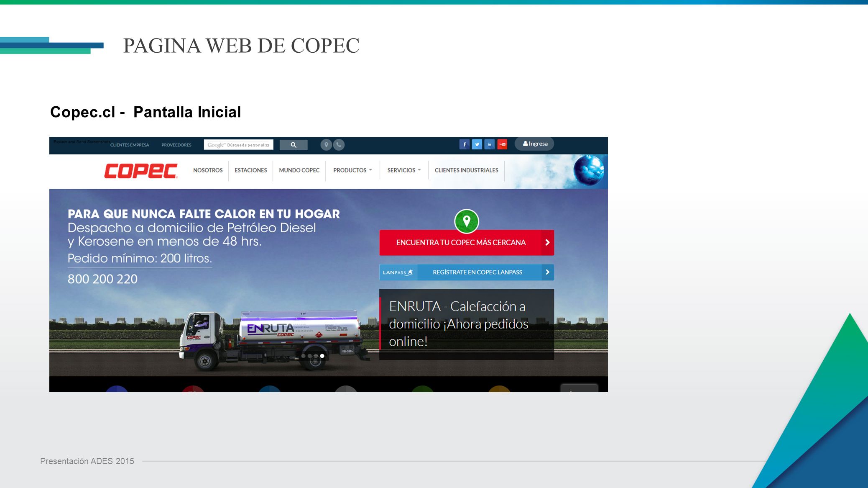Open ENRUTA Calefacción a domicilio headline
Screen dimensions: 868x488
(459, 324)
